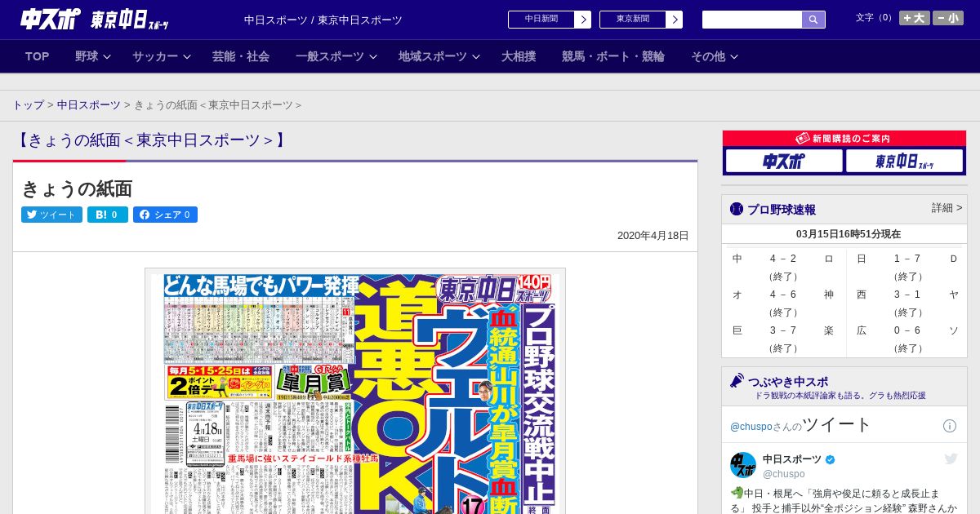Screen dimensions: 980x514
Task: Click the 中日スポーツ Twitter avatar
Action: click(x=743, y=465)
